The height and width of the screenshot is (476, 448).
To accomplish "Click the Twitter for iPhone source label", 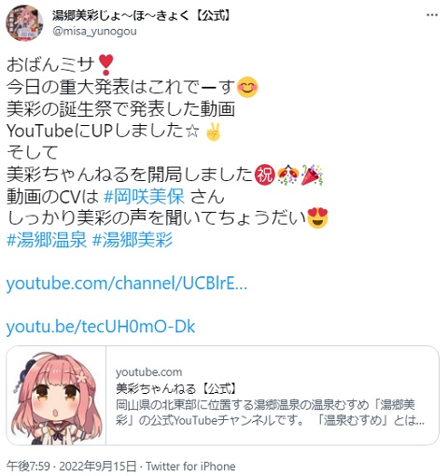I will [190, 466].
